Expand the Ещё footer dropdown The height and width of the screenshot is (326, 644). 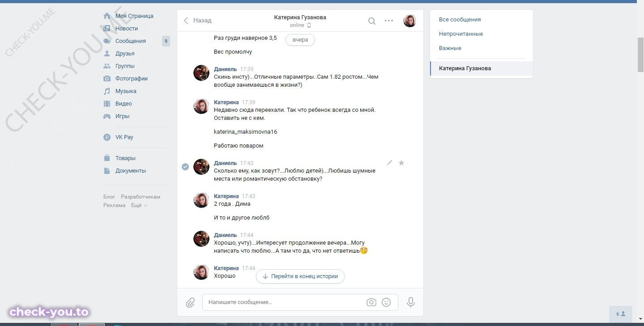click(x=139, y=205)
